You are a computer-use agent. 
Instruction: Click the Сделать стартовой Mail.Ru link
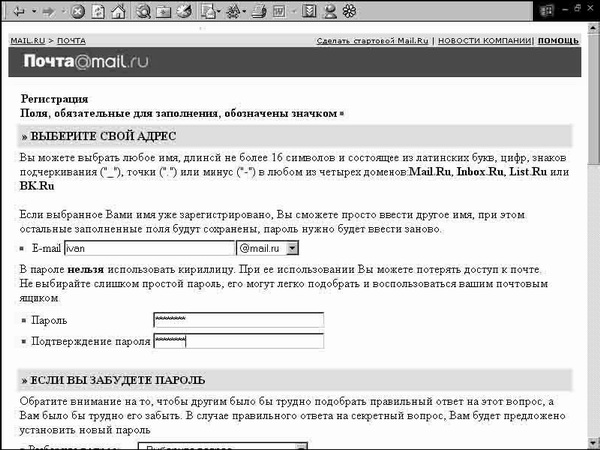(372, 41)
